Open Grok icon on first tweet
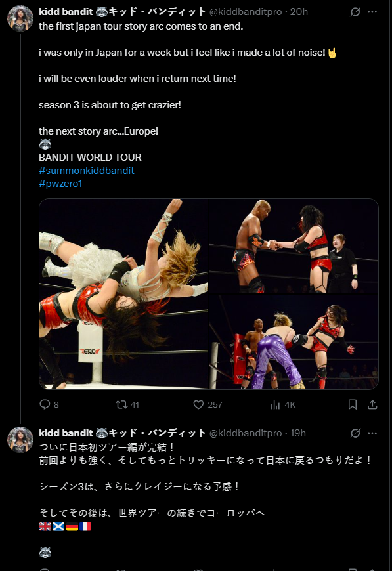 coord(355,12)
